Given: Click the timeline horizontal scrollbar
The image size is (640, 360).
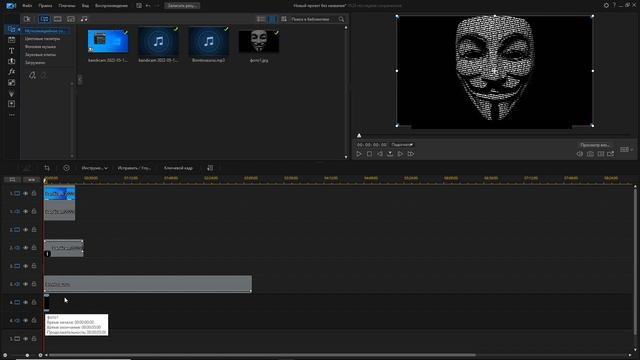Looking at the screenshot, I should [x=262, y=355].
